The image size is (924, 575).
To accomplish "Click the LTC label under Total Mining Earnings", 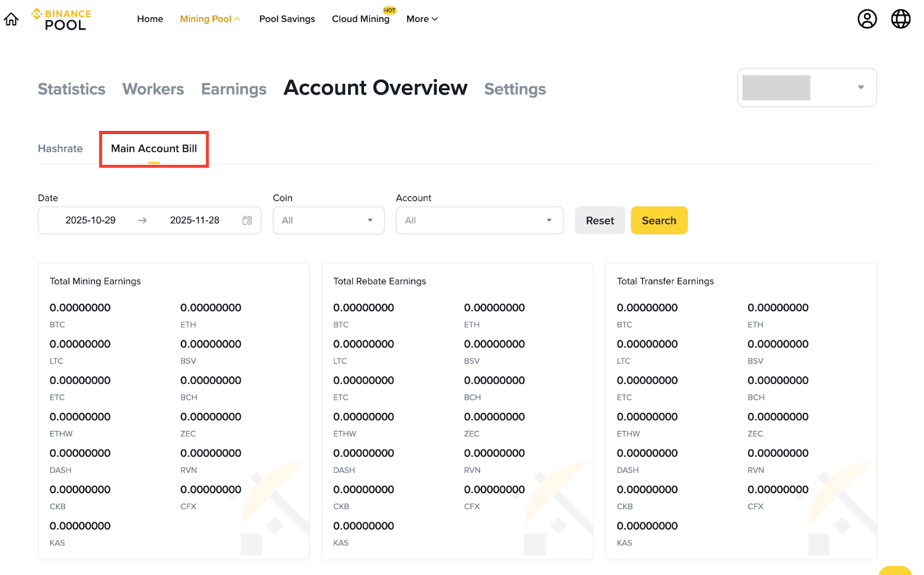I will click(57, 361).
